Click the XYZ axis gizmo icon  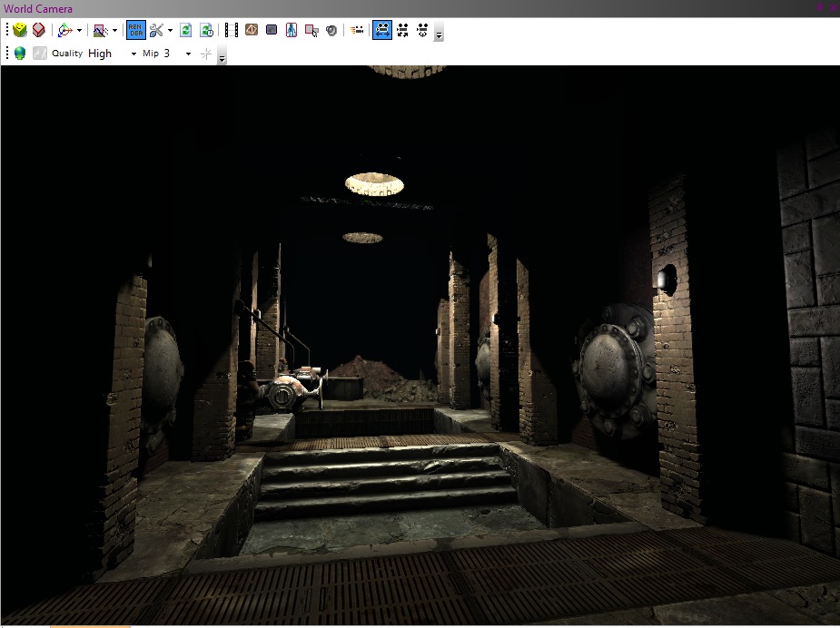tap(64, 30)
